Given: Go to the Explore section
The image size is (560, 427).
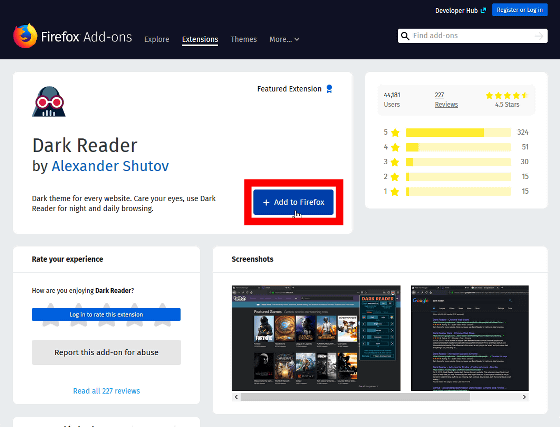Looking at the screenshot, I should pyautogui.click(x=157, y=39).
